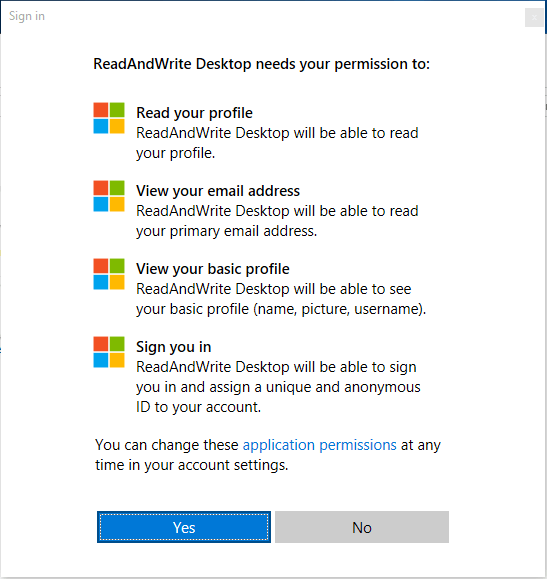Click the Sign in window title text
The height and width of the screenshot is (579, 547).
point(27,16)
